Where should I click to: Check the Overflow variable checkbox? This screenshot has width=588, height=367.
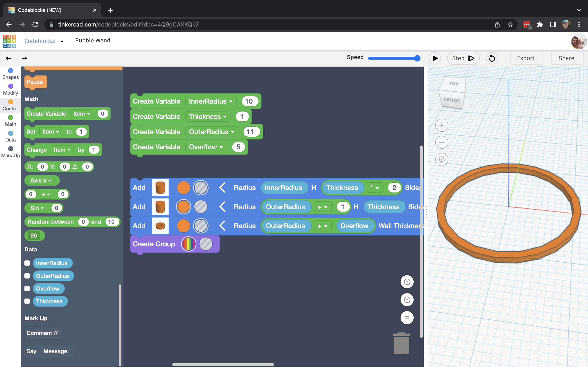point(27,289)
